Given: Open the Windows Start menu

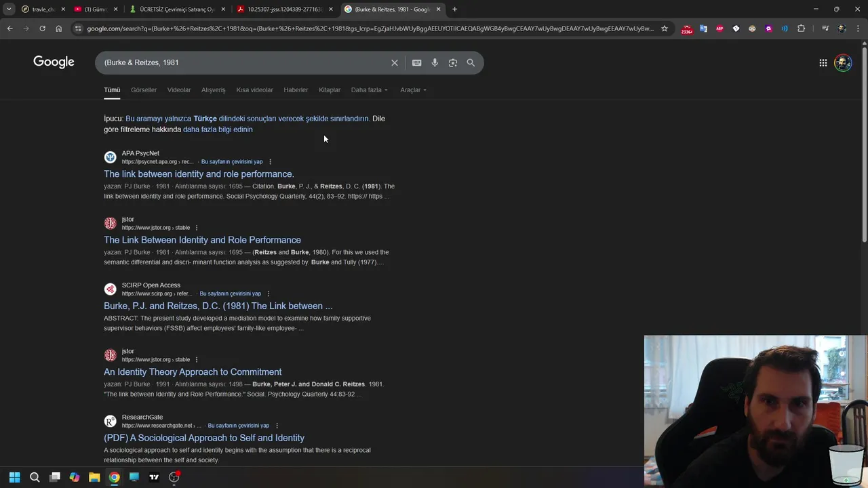Looking at the screenshot, I should [15, 477].
